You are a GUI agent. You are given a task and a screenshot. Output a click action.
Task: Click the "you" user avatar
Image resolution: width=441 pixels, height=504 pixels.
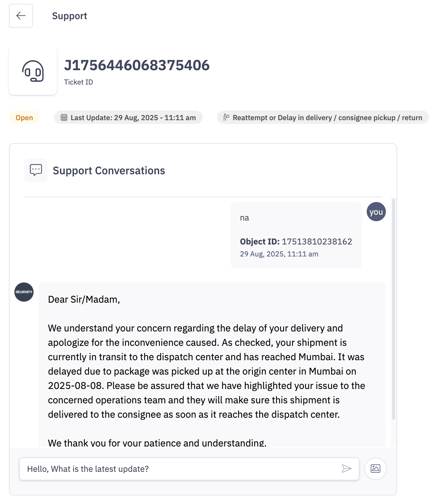click(x=376, y=212)
